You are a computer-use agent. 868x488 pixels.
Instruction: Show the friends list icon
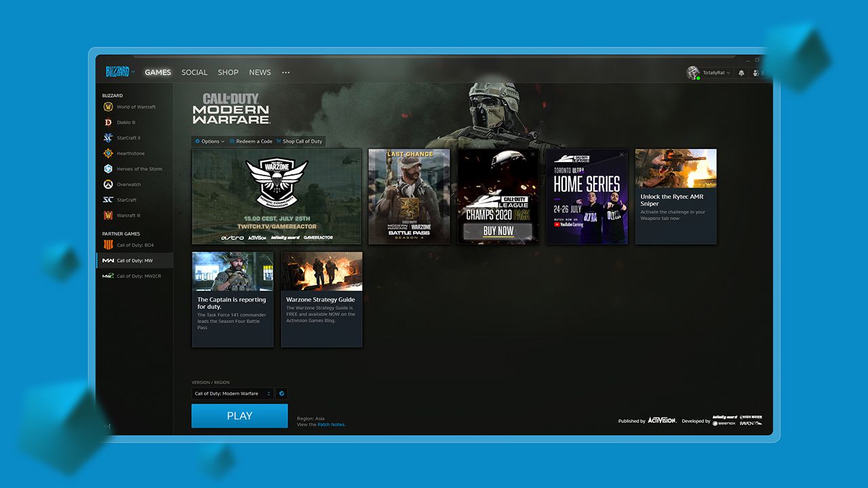pos(755,73)
